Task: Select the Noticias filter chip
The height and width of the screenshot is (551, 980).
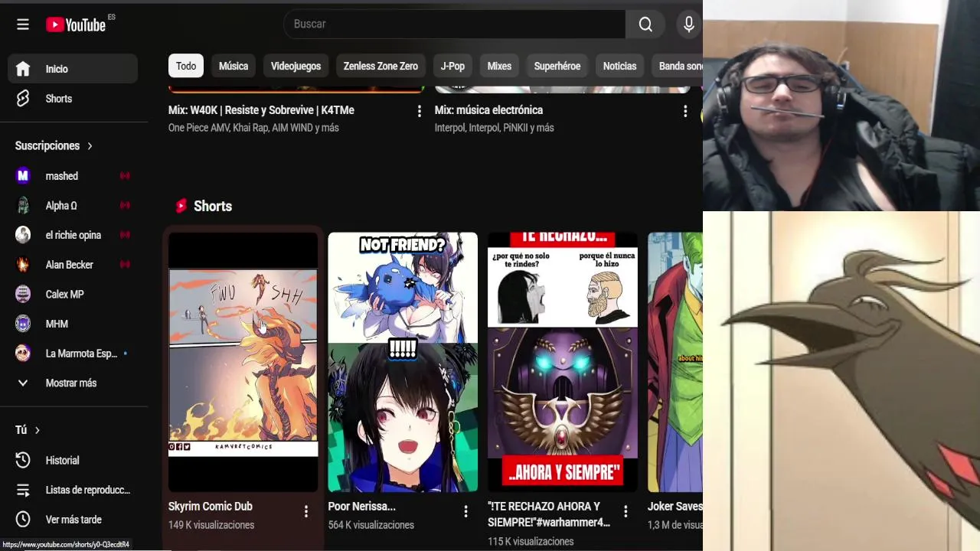Action: 619,66
